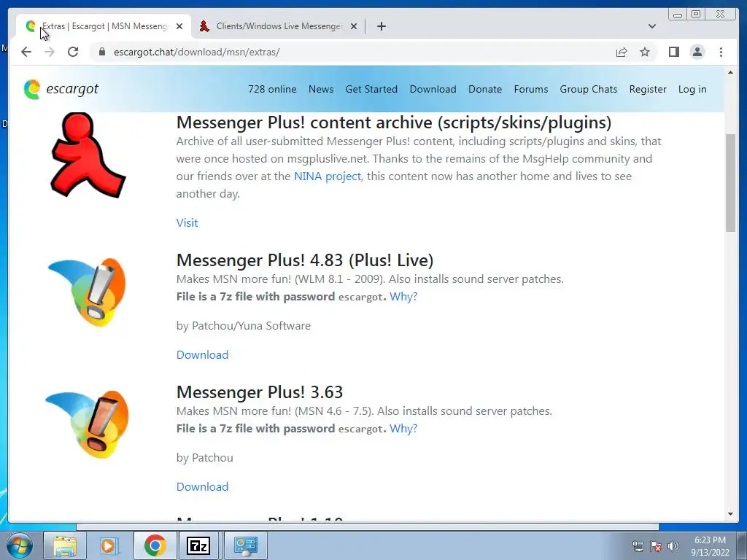Click the padlock site info icon
The width and height of the screenshot is (747, 560).
[101, 52]
